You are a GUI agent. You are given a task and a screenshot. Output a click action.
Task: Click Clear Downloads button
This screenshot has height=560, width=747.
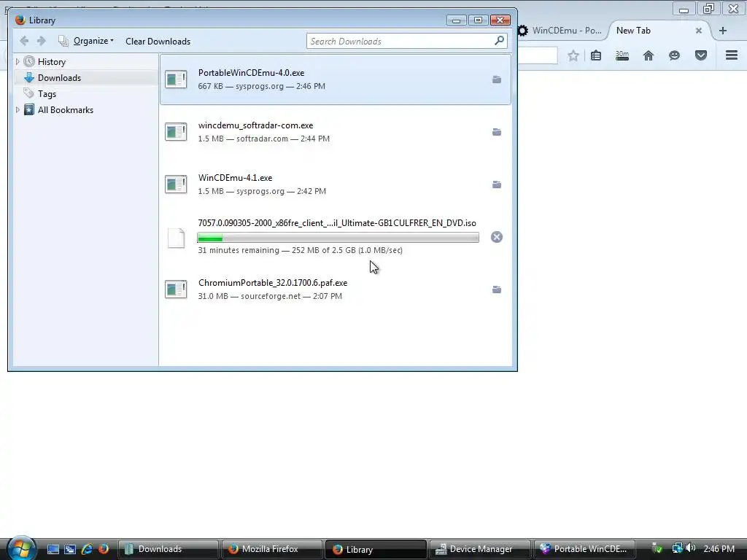158,42
